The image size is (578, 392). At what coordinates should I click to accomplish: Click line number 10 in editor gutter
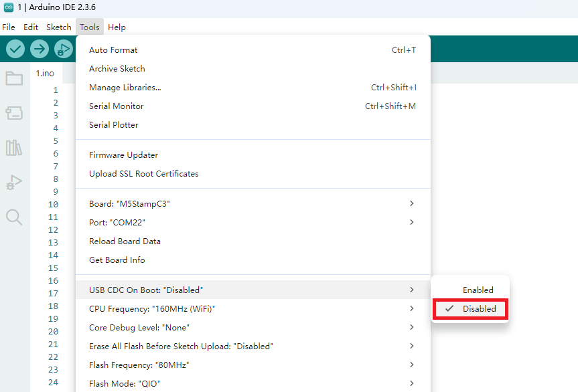53,205
